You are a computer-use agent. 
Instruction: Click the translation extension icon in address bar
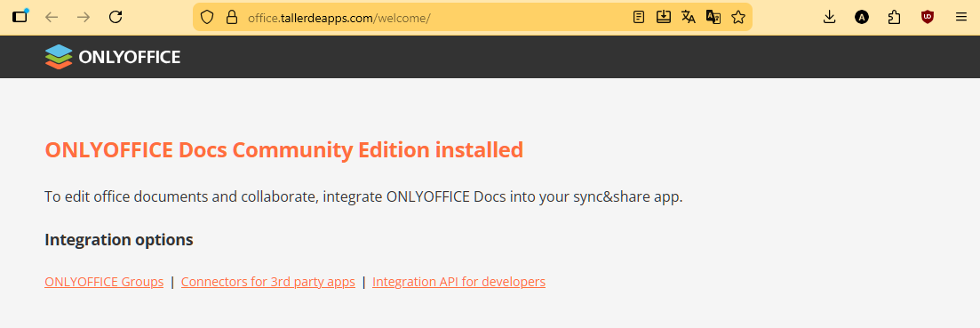pyautogui.click(x=713, y=17)
